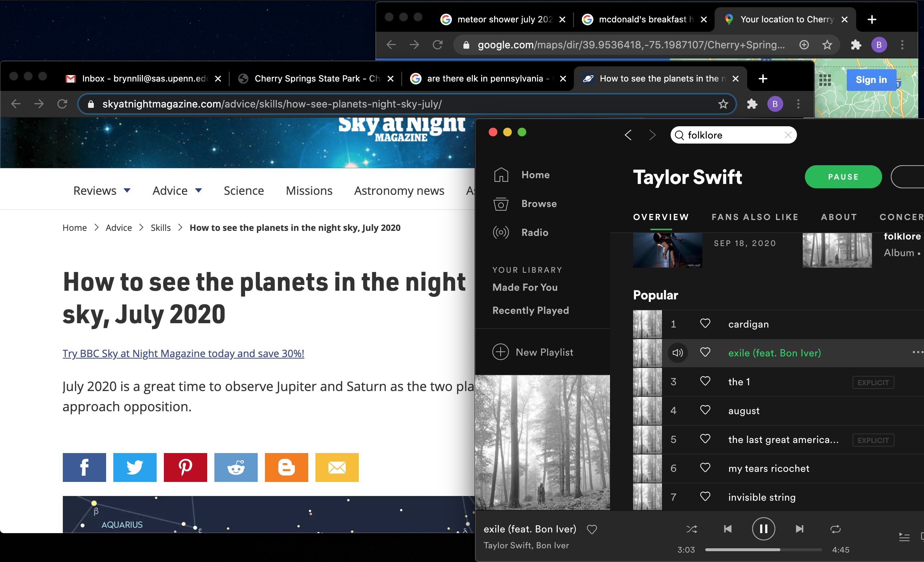The height and width of the screenshot is (562, 924).
Task: Select the Overview tab in Spotify
Action: [661, 217]
